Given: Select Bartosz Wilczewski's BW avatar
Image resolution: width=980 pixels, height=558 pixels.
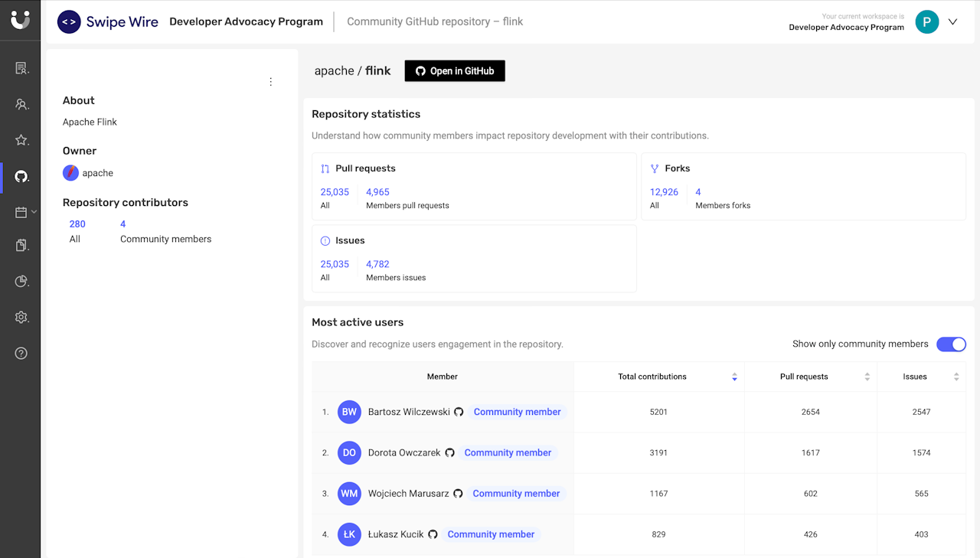Looking at the screenshot, I should [349, 412].
